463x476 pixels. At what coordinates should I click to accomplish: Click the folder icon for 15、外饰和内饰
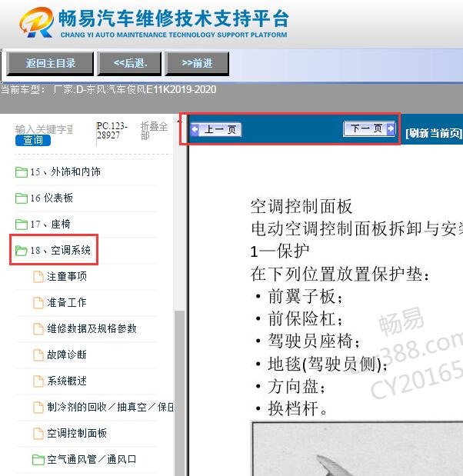pyautogui.click(x=22, y=172)
